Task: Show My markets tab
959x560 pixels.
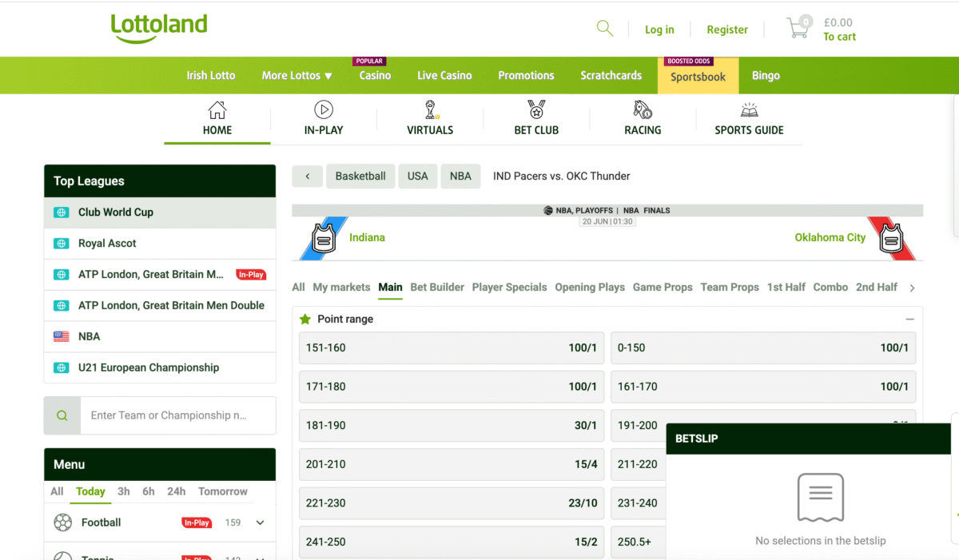Action: point(341,288)
